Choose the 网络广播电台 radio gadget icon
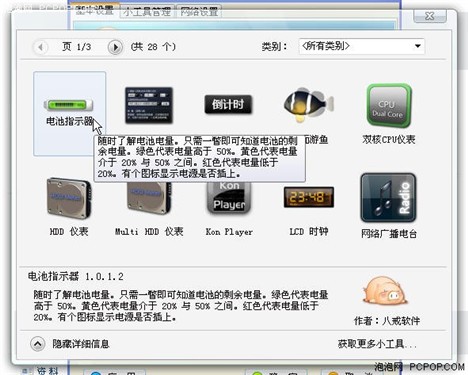This screenshot has height=375, width=468. click(x=388, y=198)
